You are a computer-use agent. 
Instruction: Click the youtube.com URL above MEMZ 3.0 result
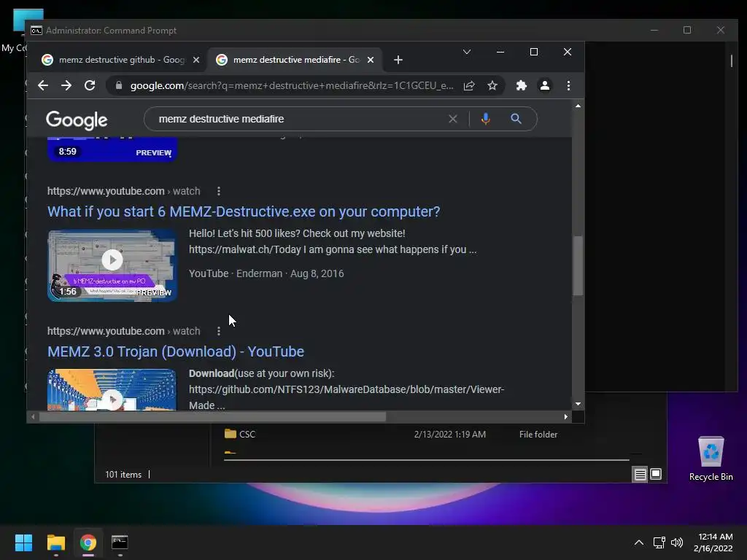coord(124,331)
